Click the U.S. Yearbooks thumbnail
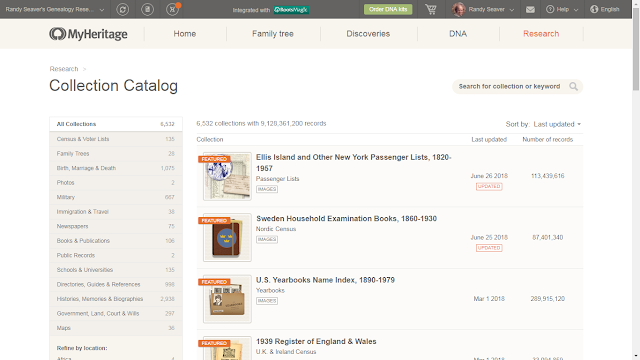Viewport: 640px width, 360px height. click(227, 299)
